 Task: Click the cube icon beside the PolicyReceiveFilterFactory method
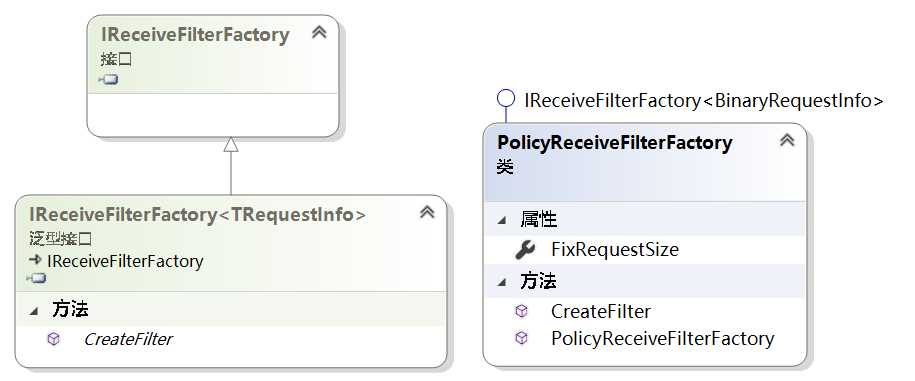(x=522, y=338)
